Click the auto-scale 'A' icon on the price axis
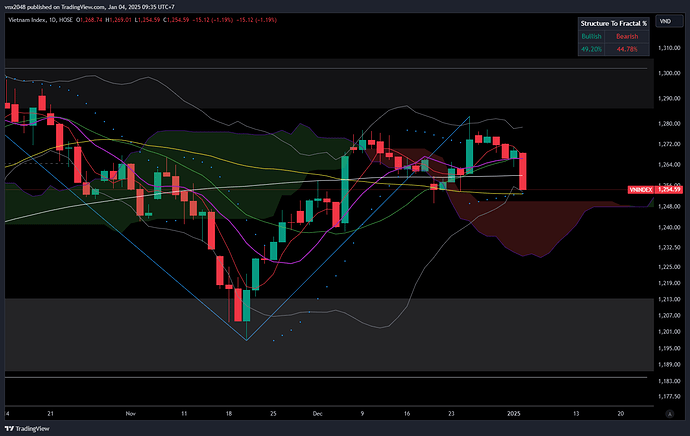Image resolution: width=690 pixels, height=436 pixels. [x=670, y=414]
